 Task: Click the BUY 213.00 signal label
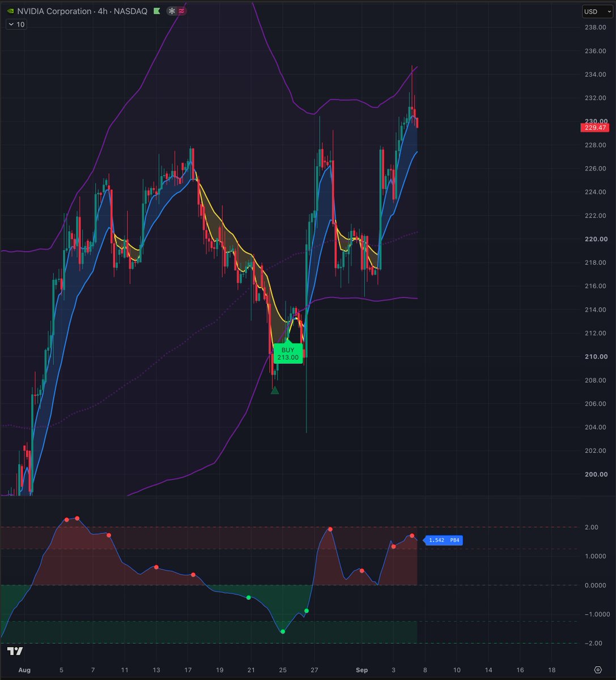click(288, 354)
